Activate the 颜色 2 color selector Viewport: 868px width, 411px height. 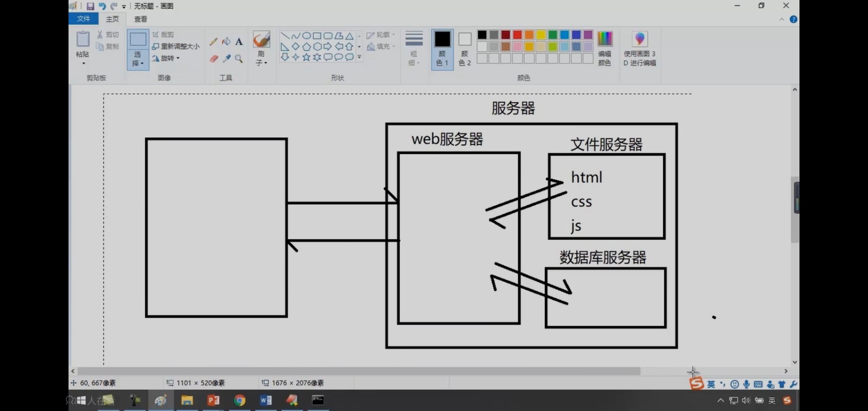[x=464, y=49]
